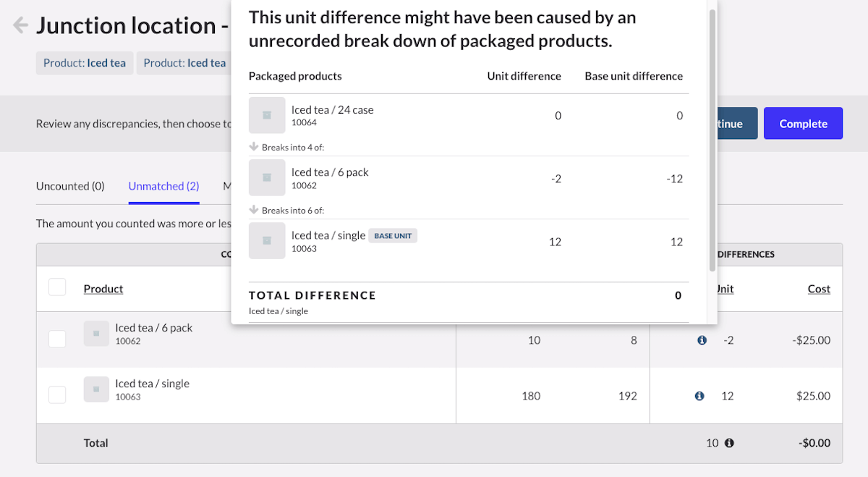Click info icon next to 12 unit difference
Image resolution: width=868 pixels, height=477 pixels.
[x=699, y=396]
